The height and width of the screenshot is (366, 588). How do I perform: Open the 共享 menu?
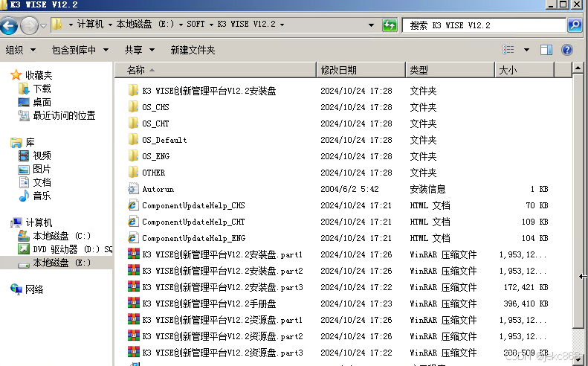(140, 50)
